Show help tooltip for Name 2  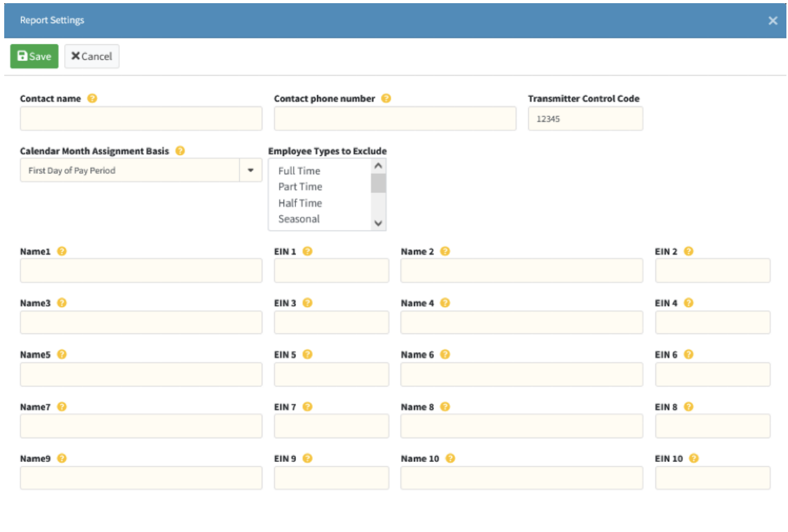[x=445, y=251]
